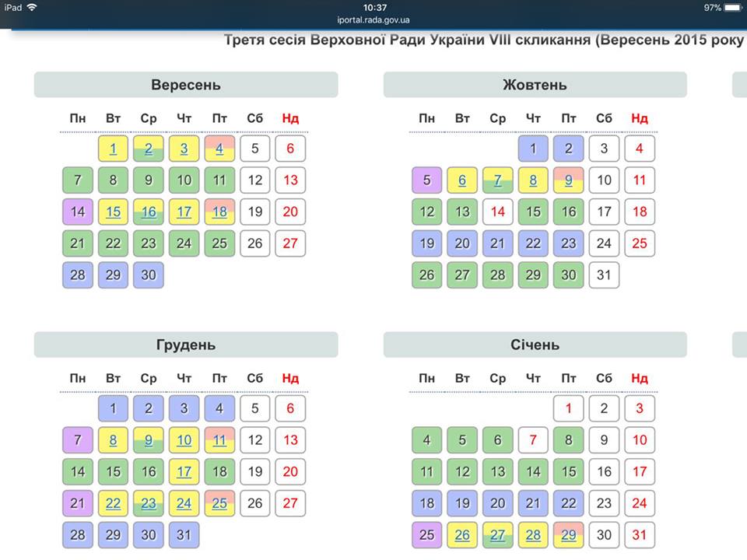Click day 6 in Жовтень calendar
The image size is (747, 560).
point(462,180)
